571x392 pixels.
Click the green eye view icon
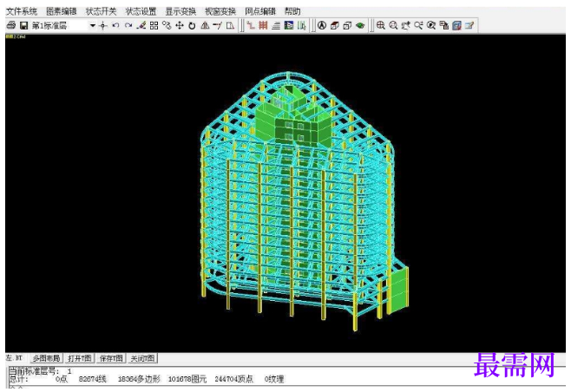coord(360,25)
